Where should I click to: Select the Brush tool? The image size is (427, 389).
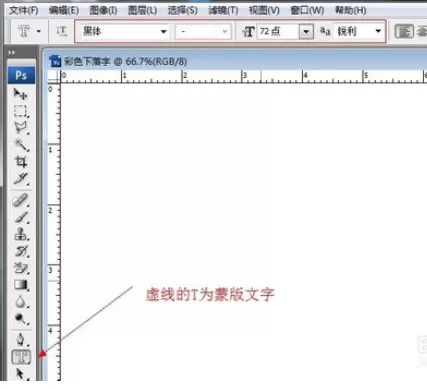coord(21,217)
